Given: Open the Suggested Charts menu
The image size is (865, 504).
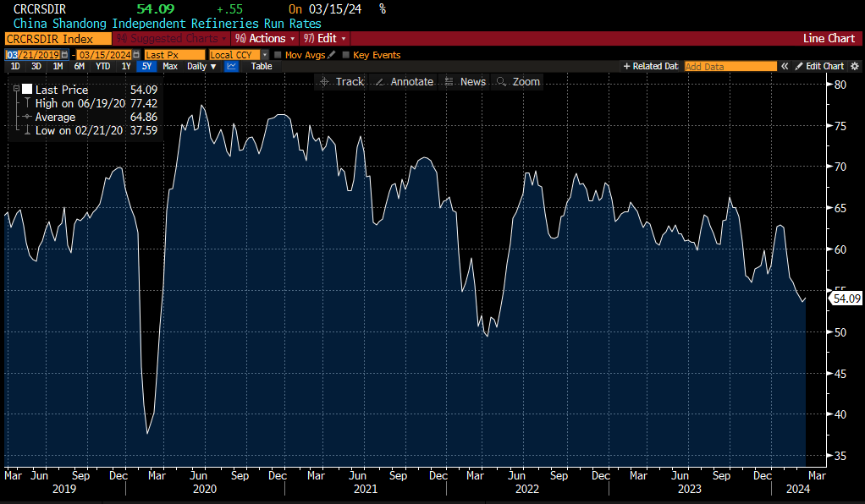Looking at the screenshot, I should (172, 39).
